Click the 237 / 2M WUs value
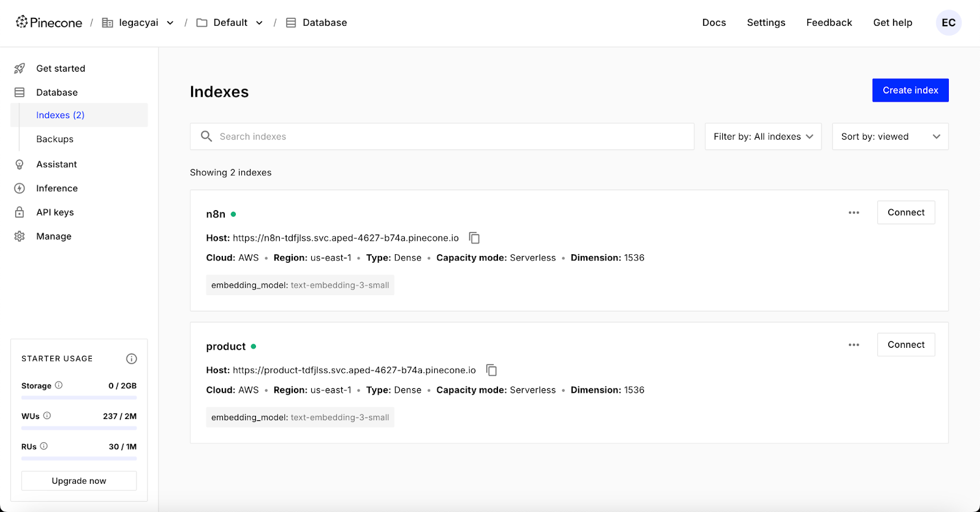Screen dimensions: 980x512 coord(120,416)
